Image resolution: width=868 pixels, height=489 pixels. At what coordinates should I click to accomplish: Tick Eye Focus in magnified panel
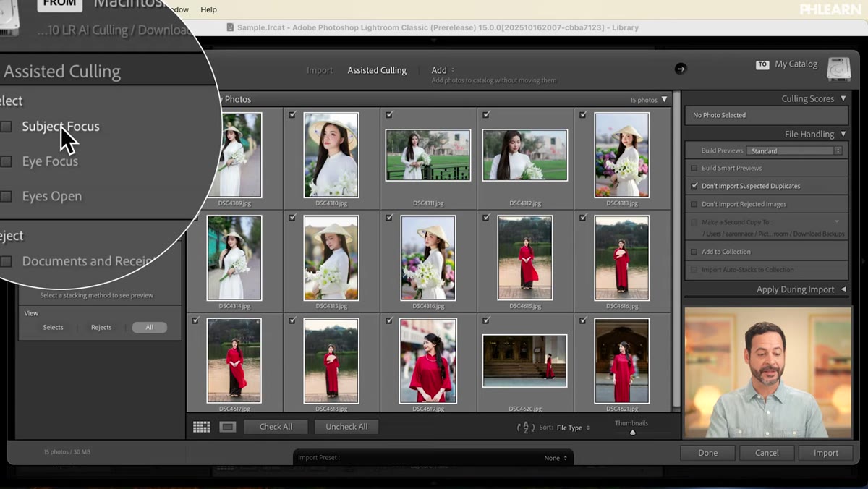point(6,161)
